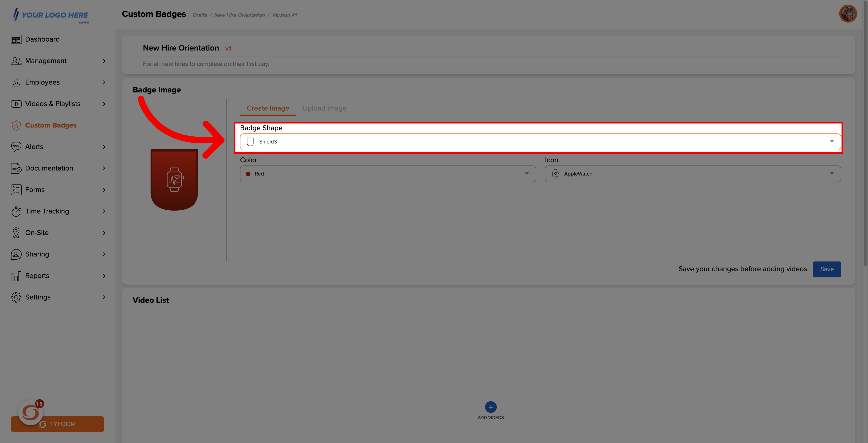Open the Badge Shape dropdown

540,142
